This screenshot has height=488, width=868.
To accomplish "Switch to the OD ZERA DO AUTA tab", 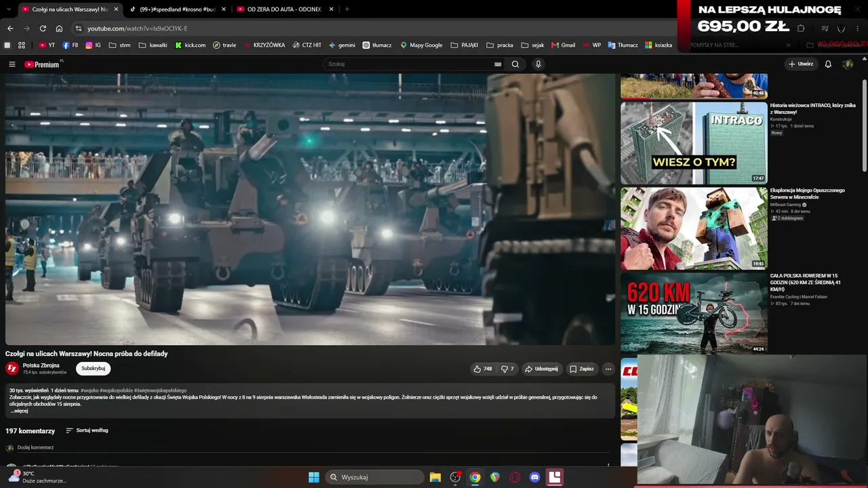I will pyautogui.click(x=284, y=9).
